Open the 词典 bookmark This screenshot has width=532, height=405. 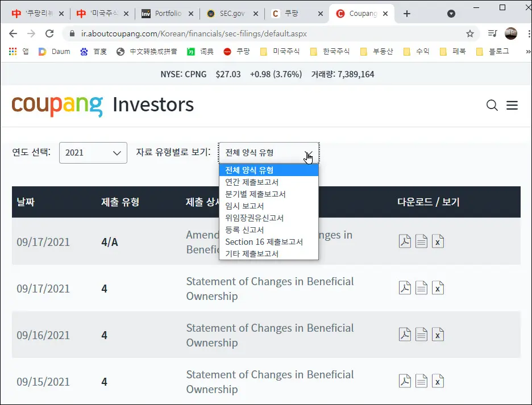click(200, 52)
